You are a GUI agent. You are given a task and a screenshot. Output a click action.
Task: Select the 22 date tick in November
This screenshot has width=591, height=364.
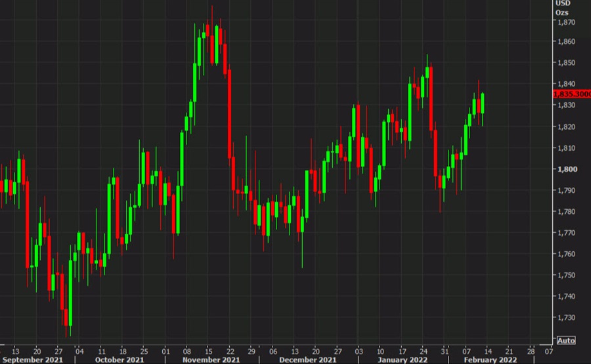coord(230,352)
